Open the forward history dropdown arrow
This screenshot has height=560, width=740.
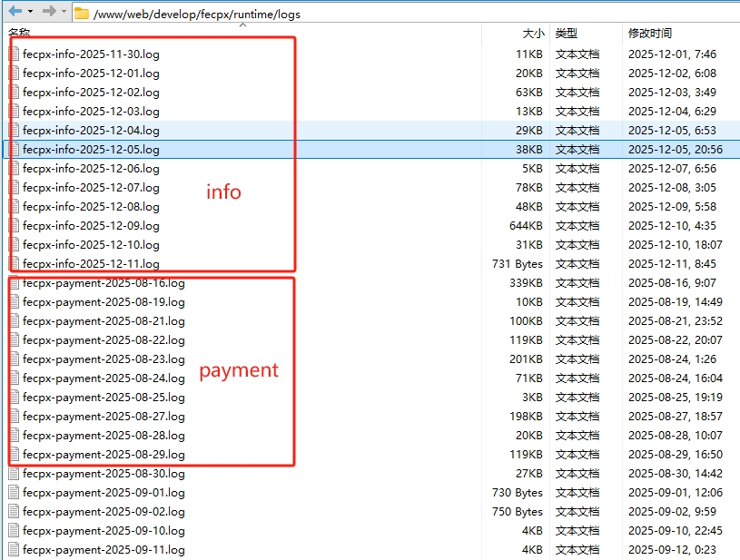(64, 12)
